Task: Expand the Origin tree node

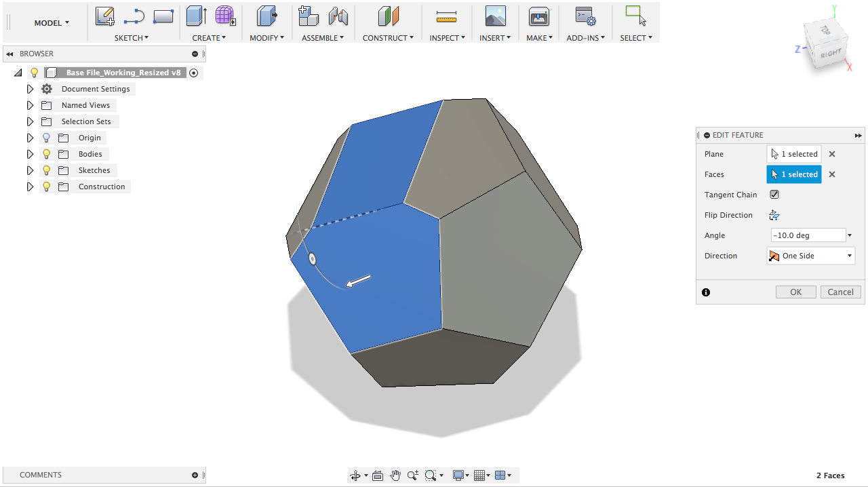Action: point(30,138)
